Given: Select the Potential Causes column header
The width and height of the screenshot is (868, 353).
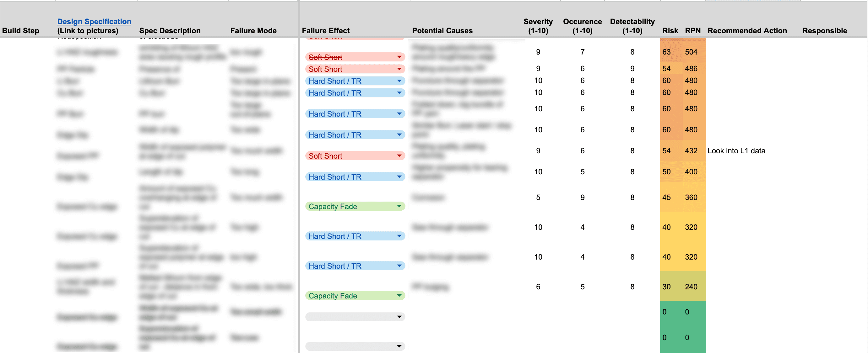Looking at the screenshot, I should (x=442, y=31).
